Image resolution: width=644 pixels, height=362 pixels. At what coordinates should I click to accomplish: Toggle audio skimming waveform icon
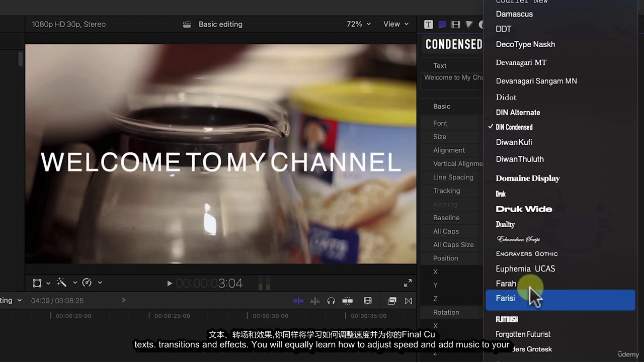click(315, 301)
